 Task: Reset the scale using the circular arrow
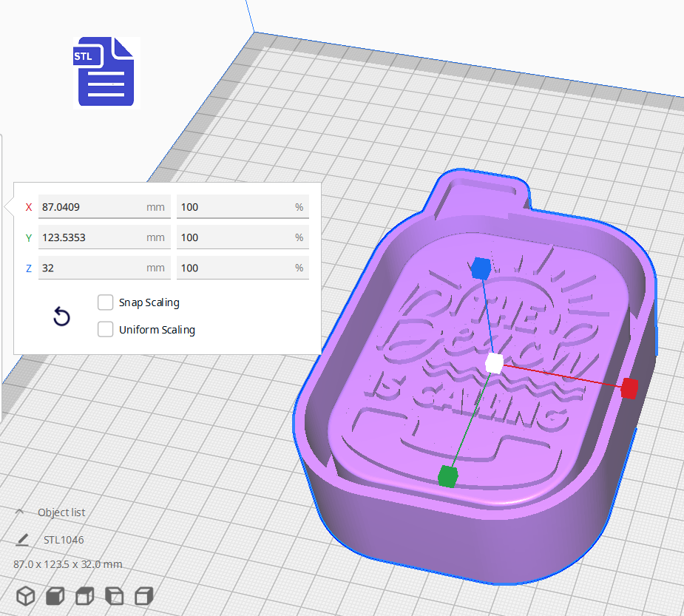point(61,317)
